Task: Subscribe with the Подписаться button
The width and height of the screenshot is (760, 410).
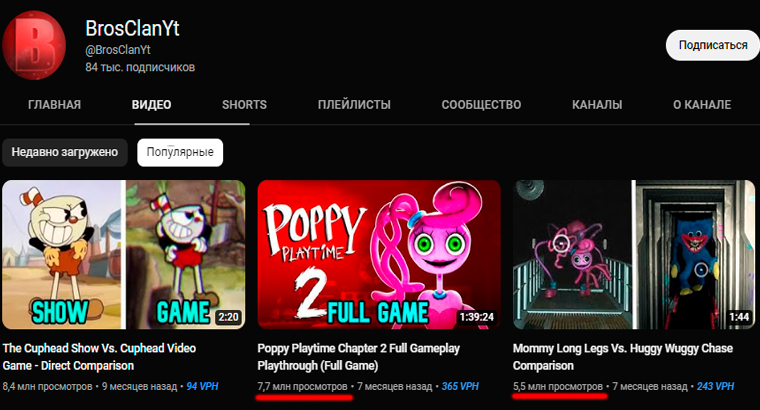Action: coord(712,45)
